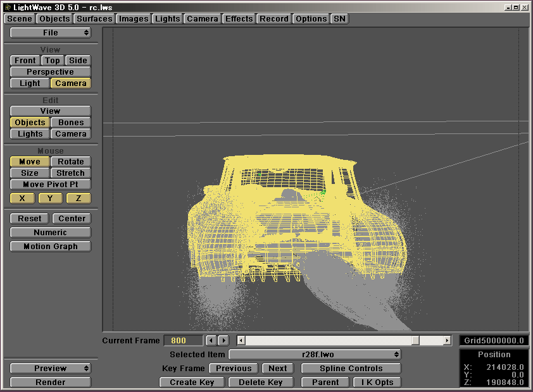The image size is (533, 392).
Task: Step back one frame with left arrow
Action: pos(211,341)
